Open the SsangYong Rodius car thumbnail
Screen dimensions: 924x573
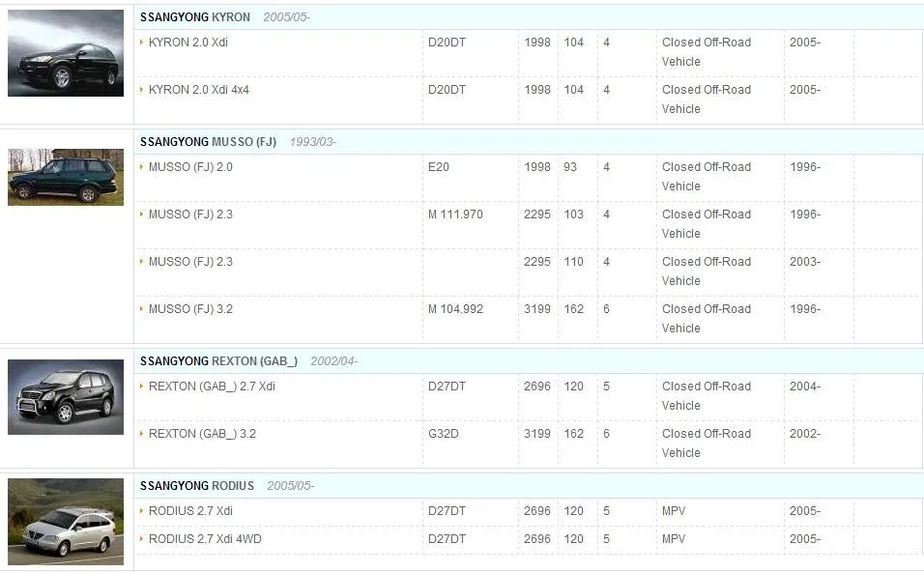pyautogui.click(x=66, y=522)
